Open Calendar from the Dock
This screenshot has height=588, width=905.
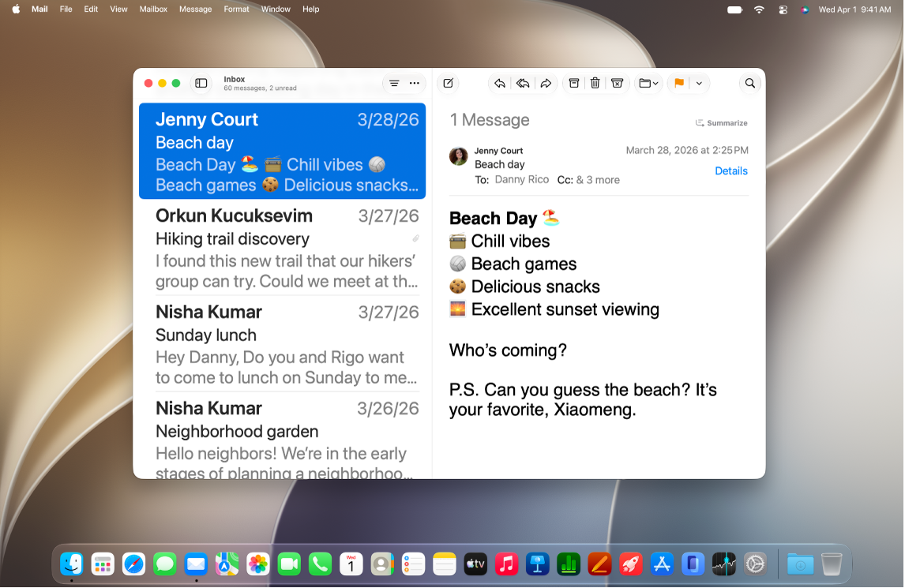[x=351, y=564]
